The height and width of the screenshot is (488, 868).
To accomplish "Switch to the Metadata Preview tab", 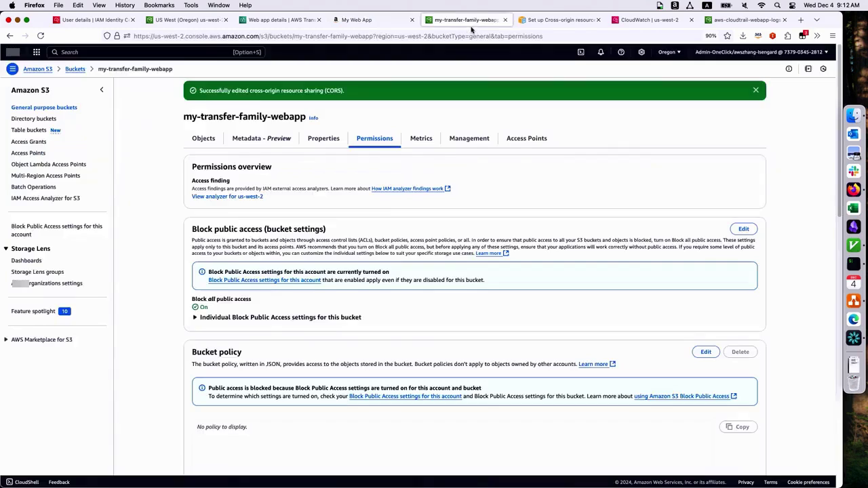I will coord(261,138).
